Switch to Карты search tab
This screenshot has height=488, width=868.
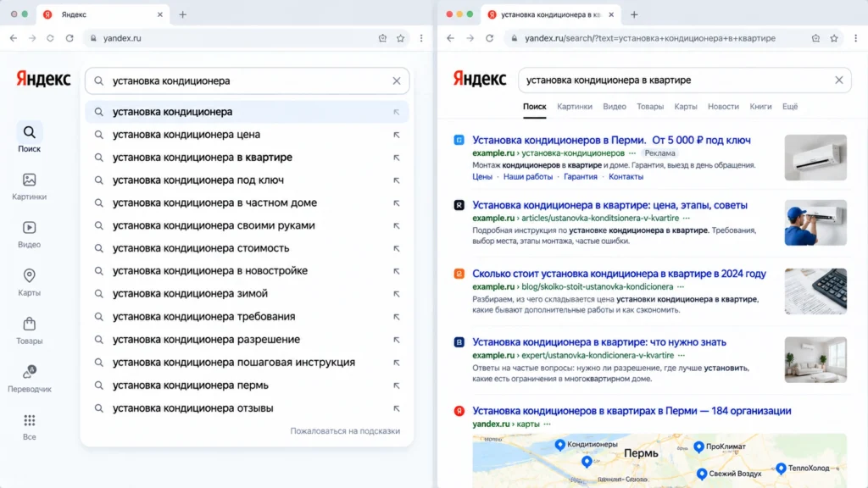685,106
